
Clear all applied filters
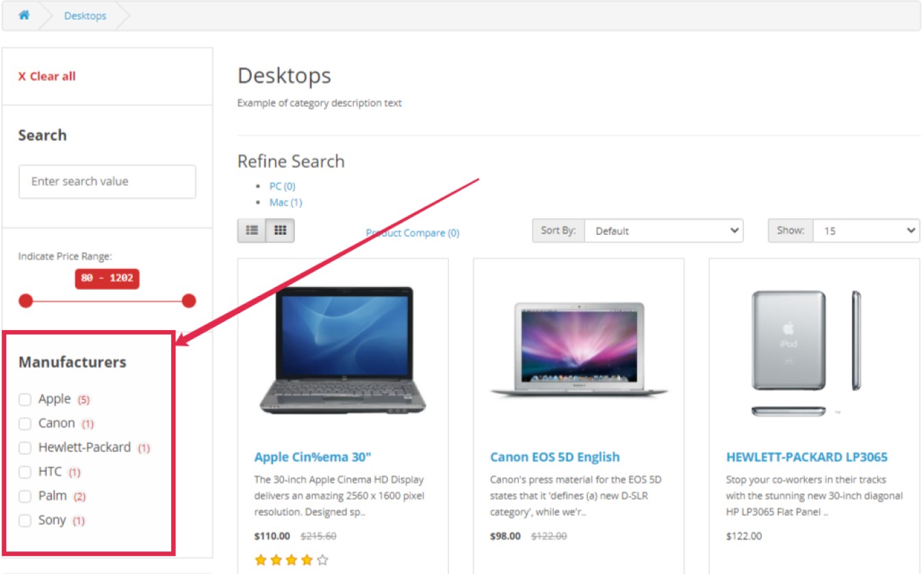(47, 76)
